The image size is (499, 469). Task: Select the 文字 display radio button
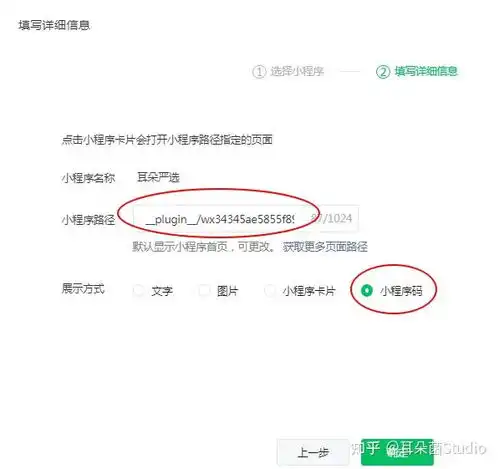138,290
